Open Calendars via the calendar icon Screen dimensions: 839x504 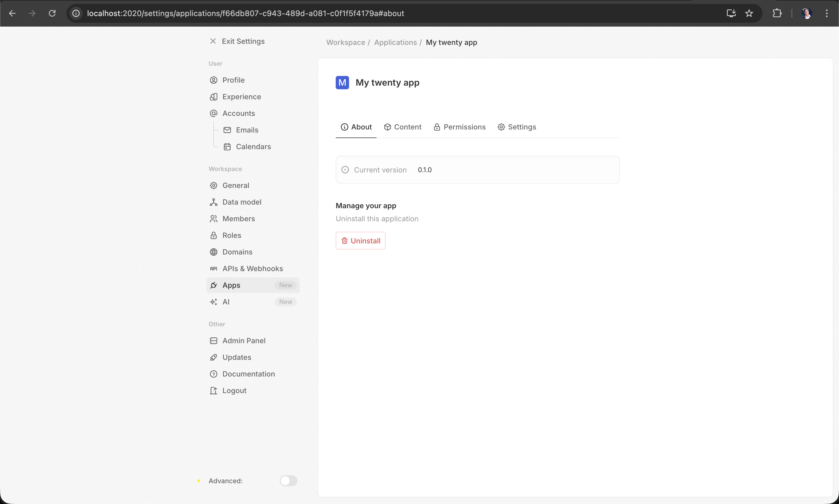coord(227,146)
